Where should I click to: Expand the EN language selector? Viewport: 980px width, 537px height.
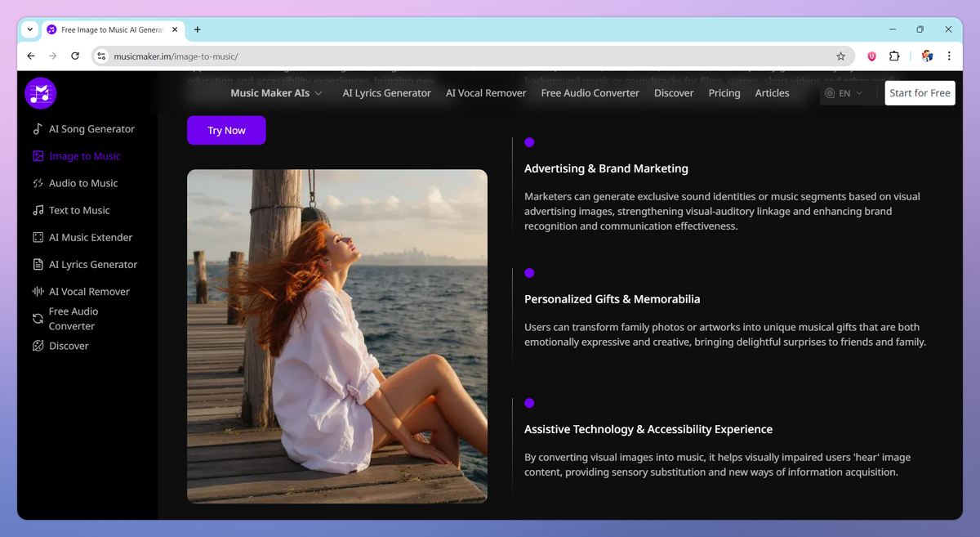click(844, 93)
